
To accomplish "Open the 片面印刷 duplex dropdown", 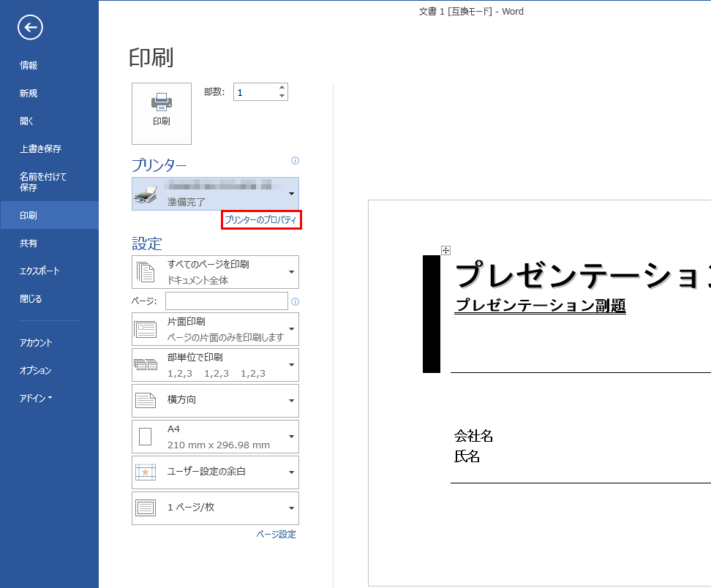I will click(215, 329).
